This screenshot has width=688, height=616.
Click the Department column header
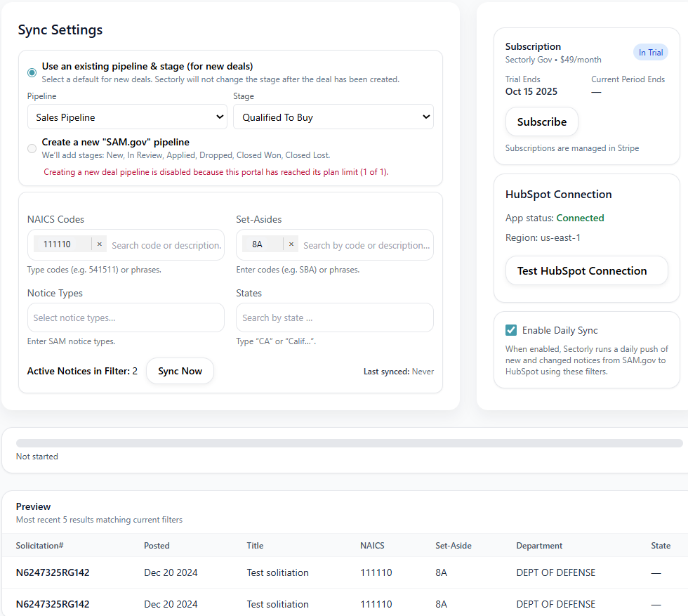[539, 546]
